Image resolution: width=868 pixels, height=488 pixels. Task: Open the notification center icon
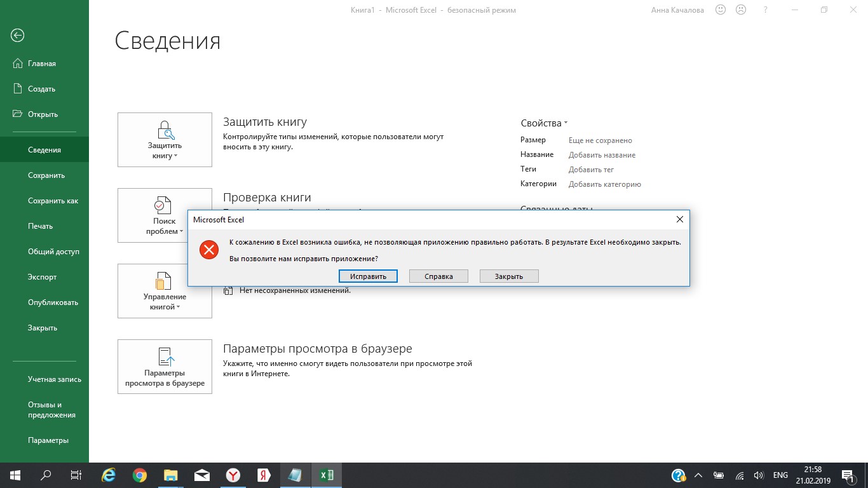(x=848, y=476)
